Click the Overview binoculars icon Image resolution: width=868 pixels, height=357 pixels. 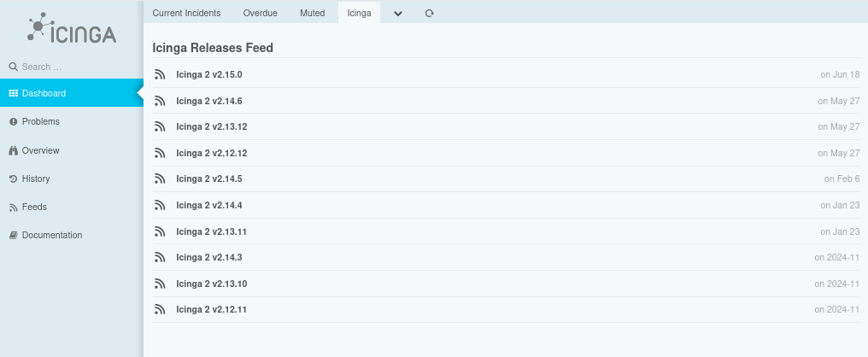tap(14, 150)
